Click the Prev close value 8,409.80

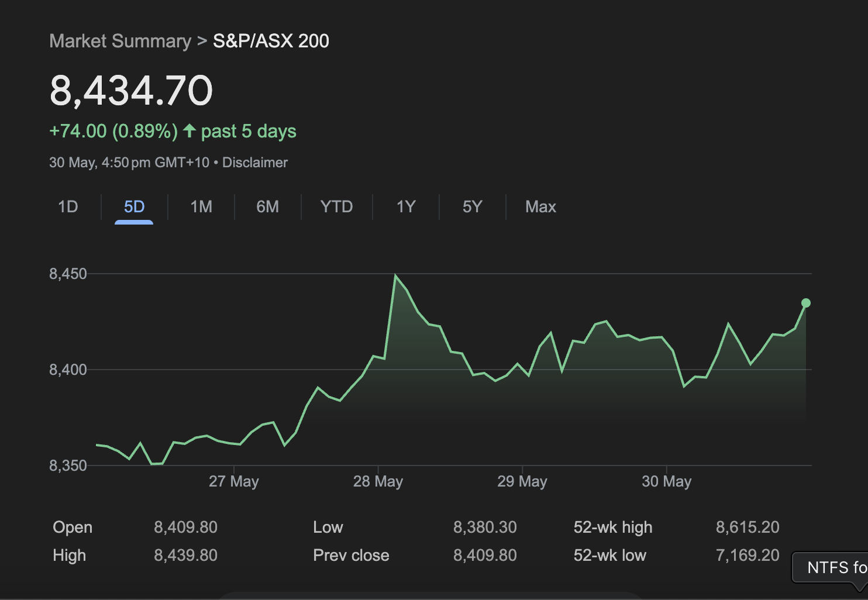point(485,556)
